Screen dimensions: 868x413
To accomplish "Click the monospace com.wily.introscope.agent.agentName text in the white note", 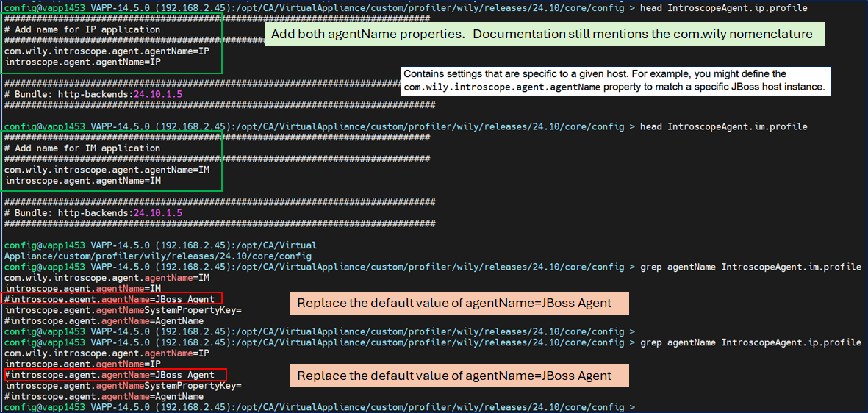I will pos(502,87).
